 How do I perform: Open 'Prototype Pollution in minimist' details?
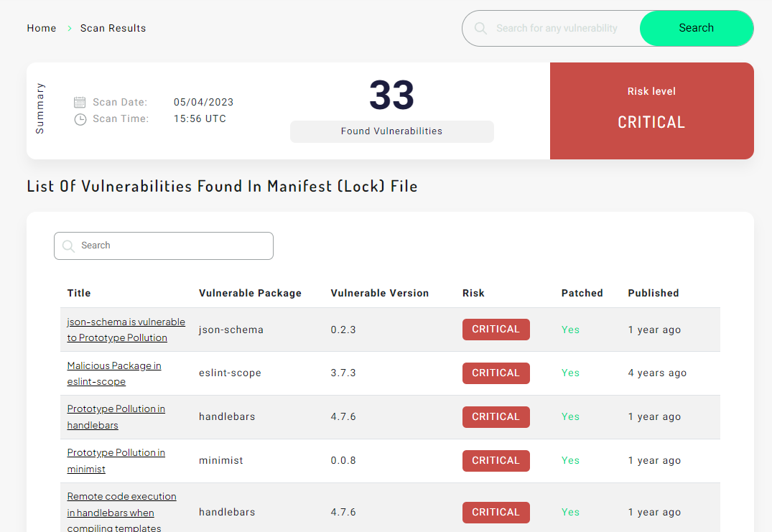pyautogui.click(x=116, y=460)
